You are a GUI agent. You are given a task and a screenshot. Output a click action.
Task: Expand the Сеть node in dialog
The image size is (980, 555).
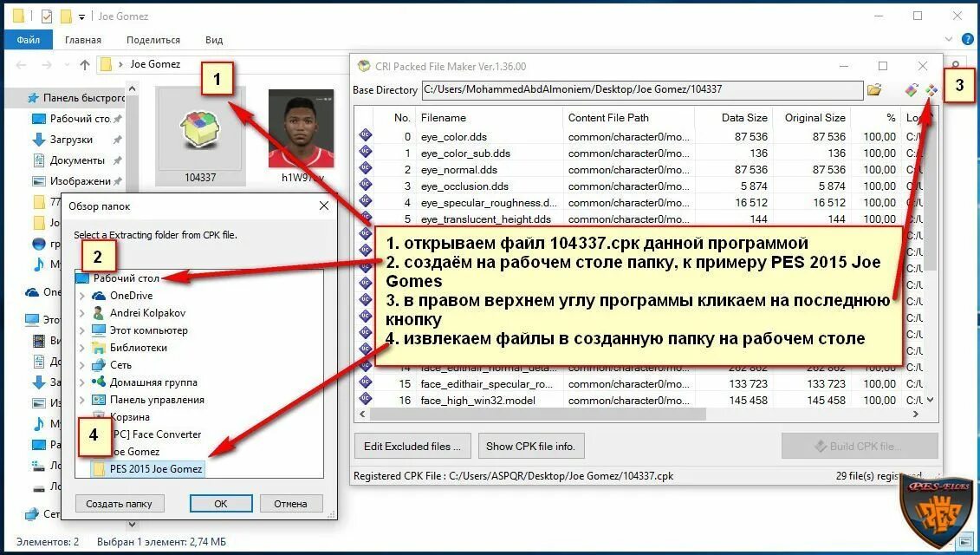pyautogui.click(x=81, y=365)
